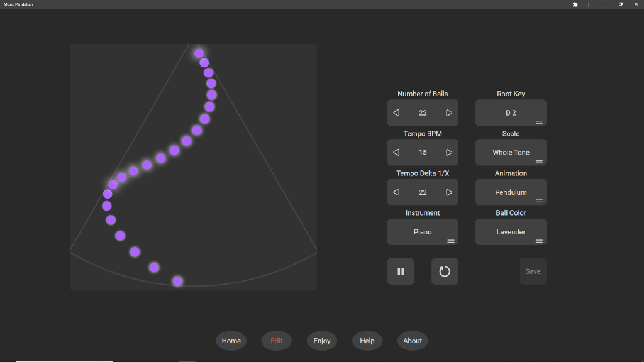This screenshot has width=644, height=362.
Task: Open the three-dot menu in title bar
Action: [589, 4]
